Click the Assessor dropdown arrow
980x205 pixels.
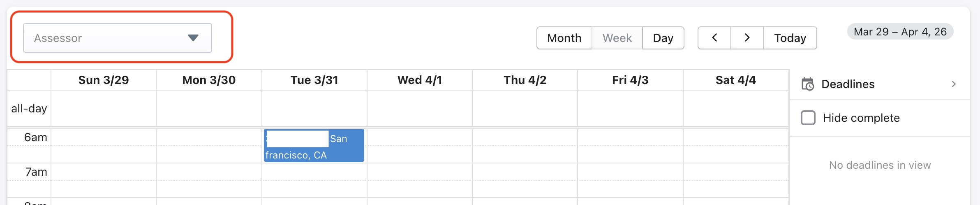[x=193, y=38]
